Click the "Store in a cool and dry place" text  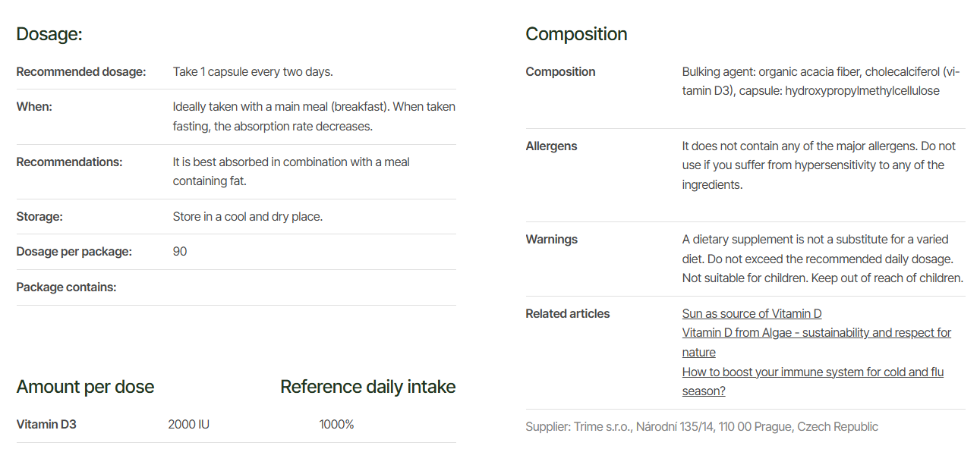(247, 217)
